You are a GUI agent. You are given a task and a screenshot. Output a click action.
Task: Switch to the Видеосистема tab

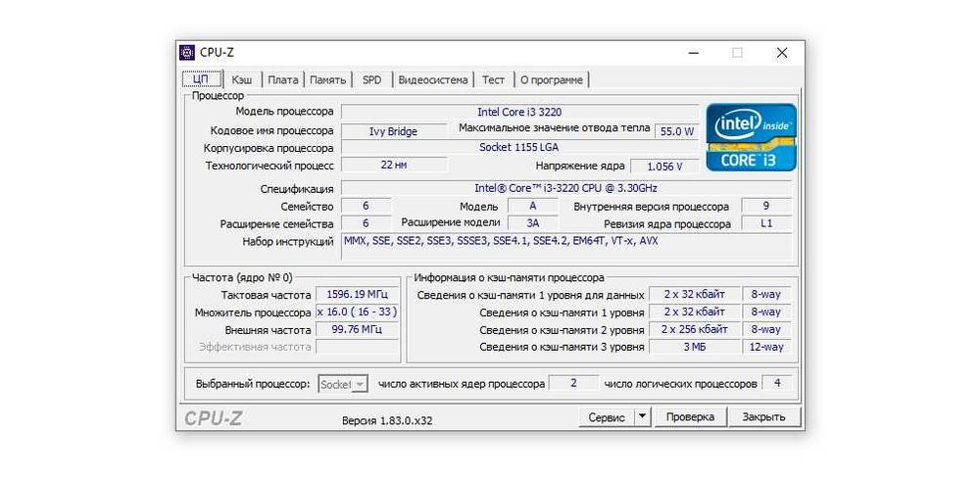coord(432,80)
